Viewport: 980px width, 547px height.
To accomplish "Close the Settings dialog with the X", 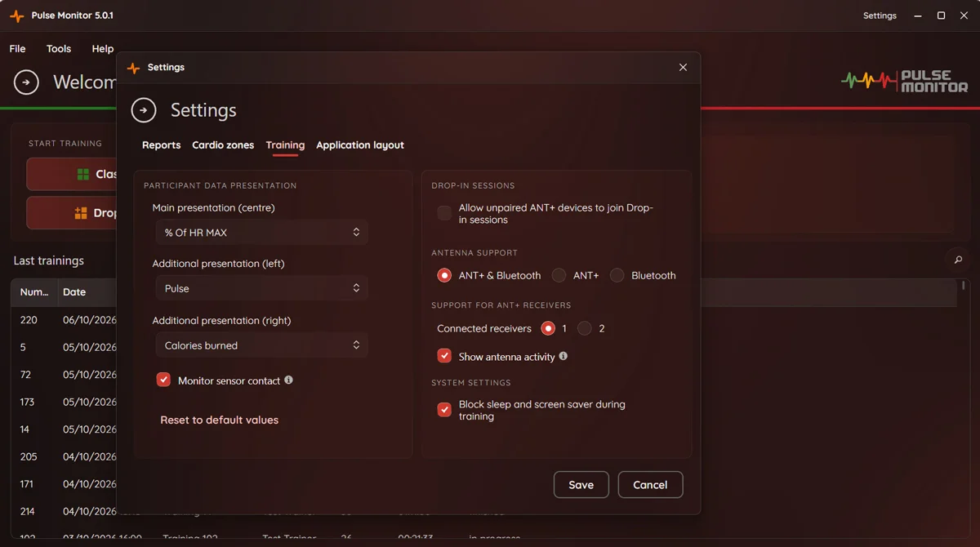I will 683,68.
